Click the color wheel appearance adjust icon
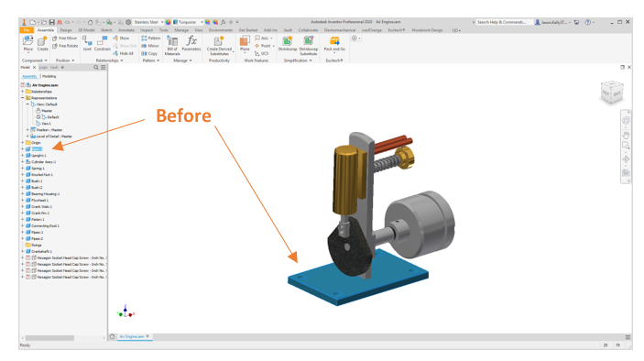This screenshot has height=361, width=644. [208, 22]
